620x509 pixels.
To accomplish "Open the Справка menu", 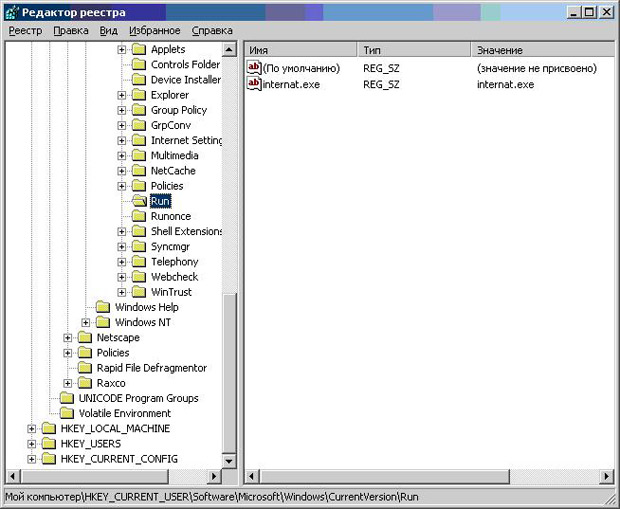I will pos(212,31).
